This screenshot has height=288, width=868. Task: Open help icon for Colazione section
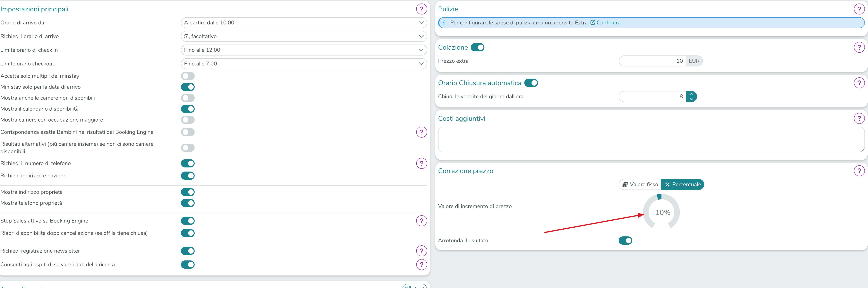859,47
